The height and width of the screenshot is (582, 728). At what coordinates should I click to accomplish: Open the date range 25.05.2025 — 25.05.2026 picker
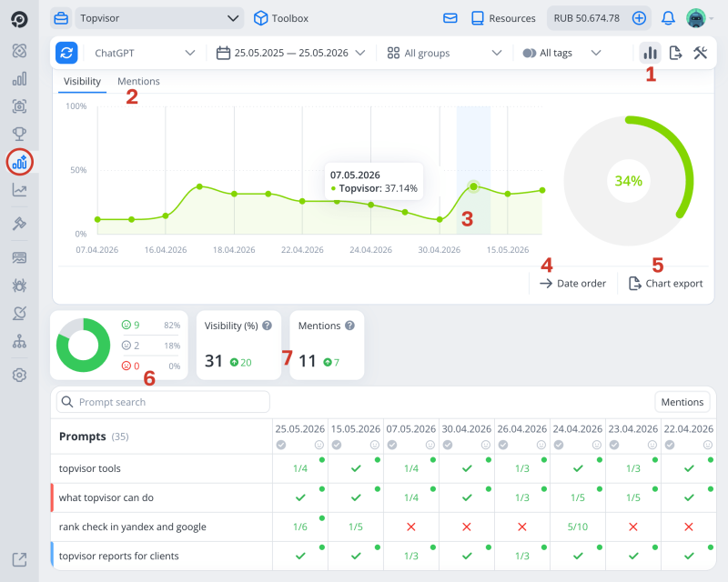[290, 53]
